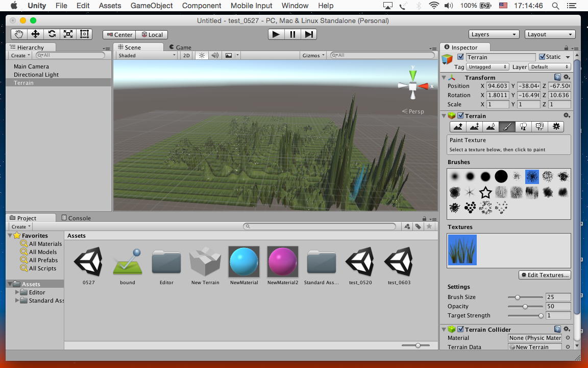Open the Layers dropdown

[494, 34]
